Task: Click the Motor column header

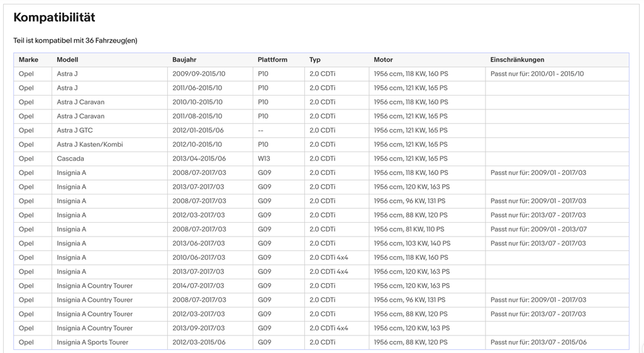Action: 383,60
